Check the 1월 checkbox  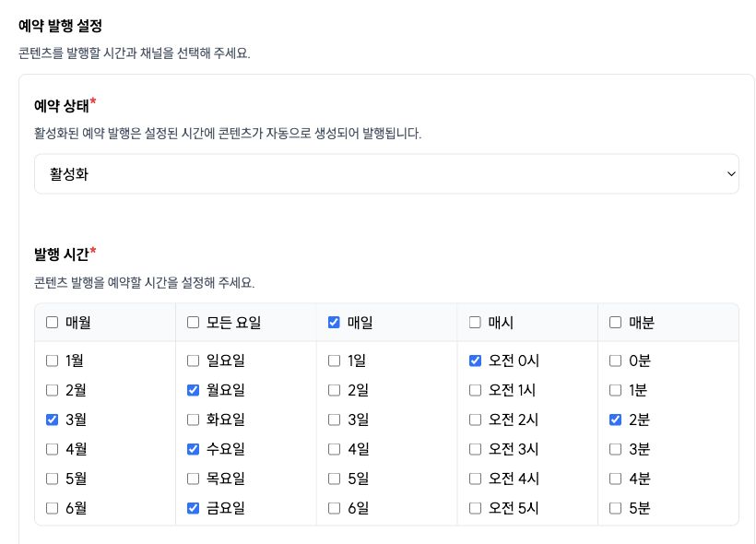52,361
